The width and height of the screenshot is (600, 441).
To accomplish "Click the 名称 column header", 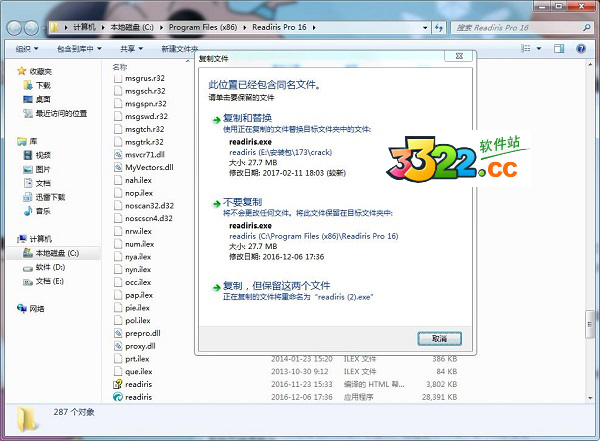I will [x=120, y=67].
